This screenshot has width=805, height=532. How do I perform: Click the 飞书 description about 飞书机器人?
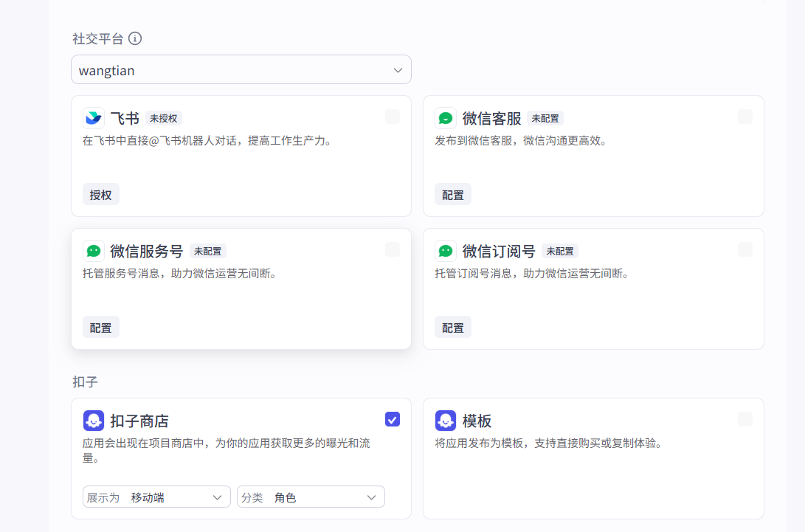coord(208,141)
